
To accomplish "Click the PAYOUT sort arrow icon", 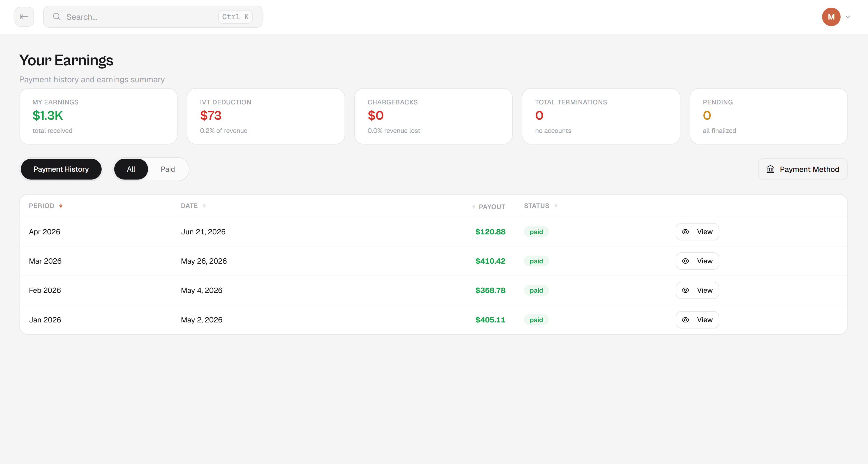I will click(x=474, y=207).
